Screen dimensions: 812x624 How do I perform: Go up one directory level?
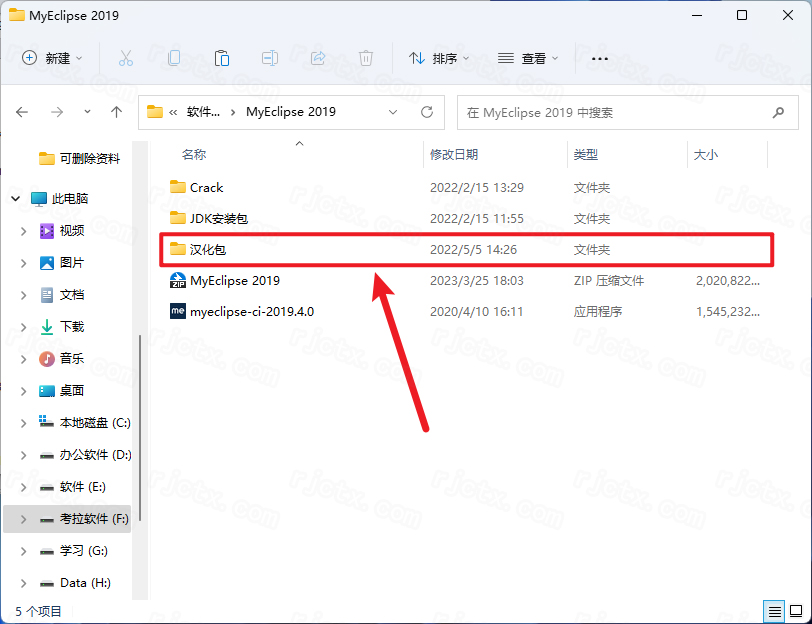pyautogui.click(x=117, y=112)
